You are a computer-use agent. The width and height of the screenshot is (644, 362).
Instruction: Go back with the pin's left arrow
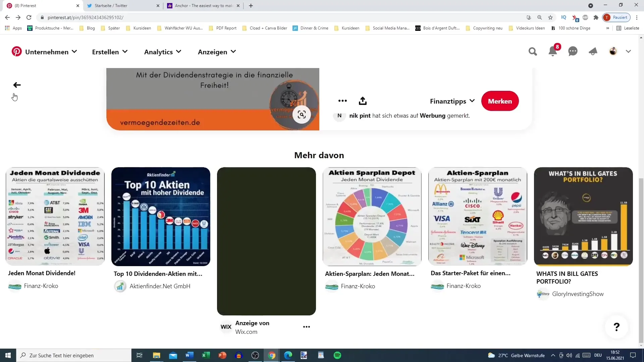click(x=17, y=85)
